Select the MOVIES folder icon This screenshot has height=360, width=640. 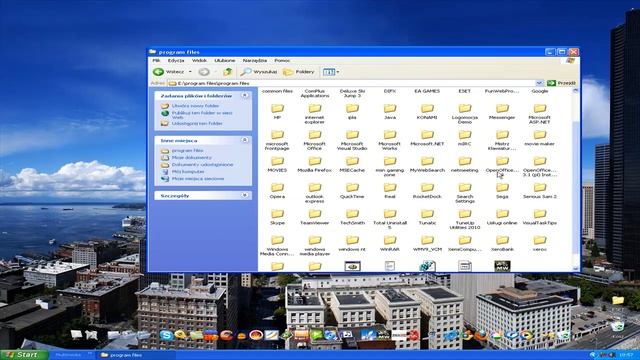(277, 161)
